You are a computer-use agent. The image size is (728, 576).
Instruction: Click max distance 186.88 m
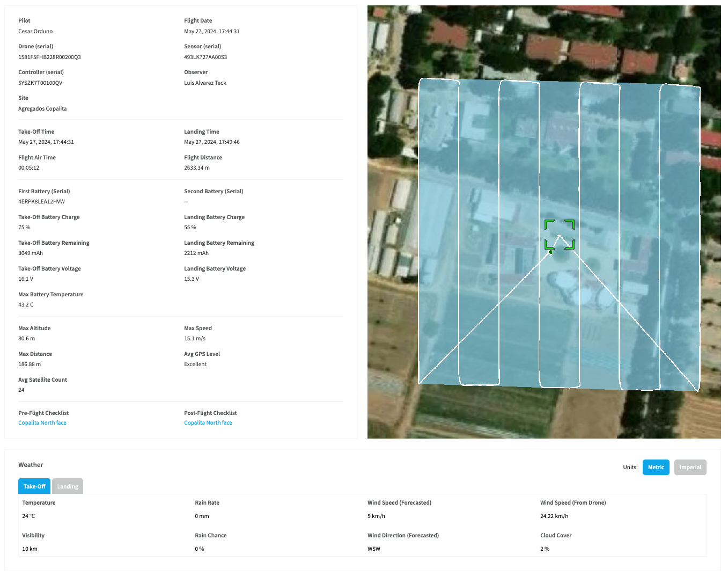(x=30, y=364)
